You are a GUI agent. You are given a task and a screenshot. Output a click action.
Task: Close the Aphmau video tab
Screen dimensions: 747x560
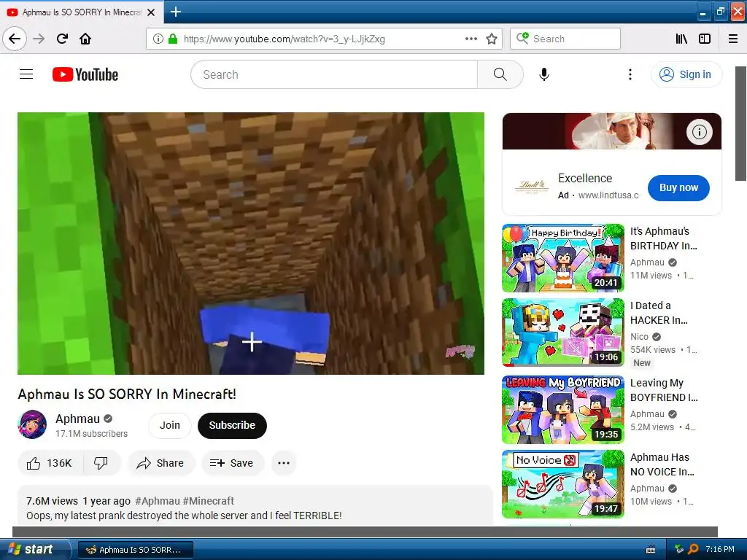coord(151,12)
